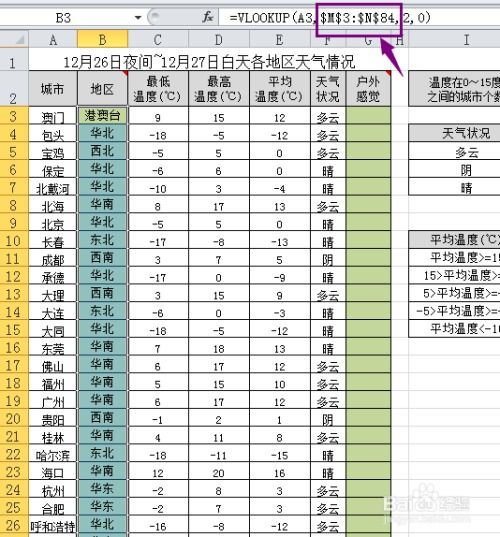Select column C header

158,40
